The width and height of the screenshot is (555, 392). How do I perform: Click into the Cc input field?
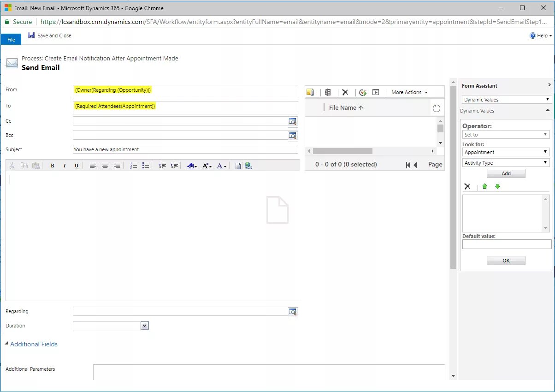pos(180,121)
